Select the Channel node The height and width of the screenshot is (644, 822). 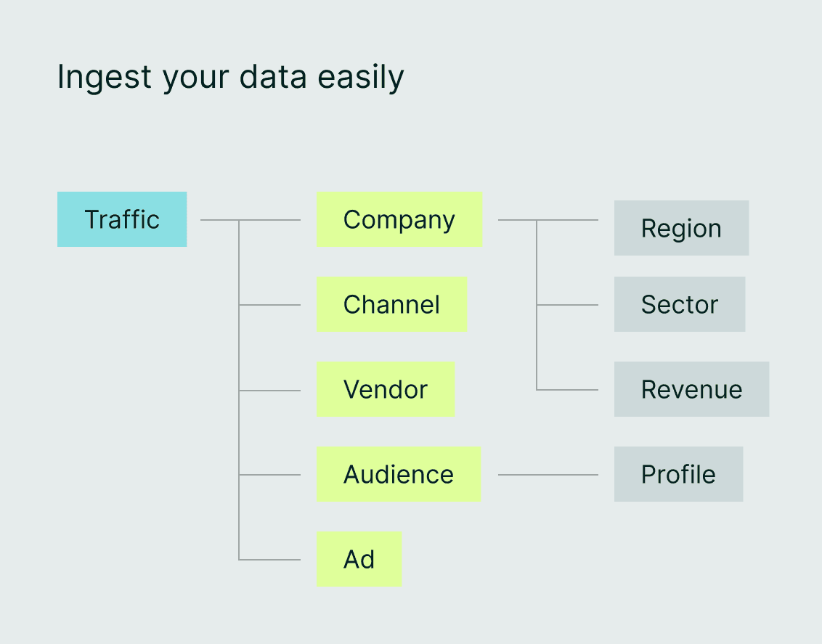pyautogui.click(x=391, y=304)
